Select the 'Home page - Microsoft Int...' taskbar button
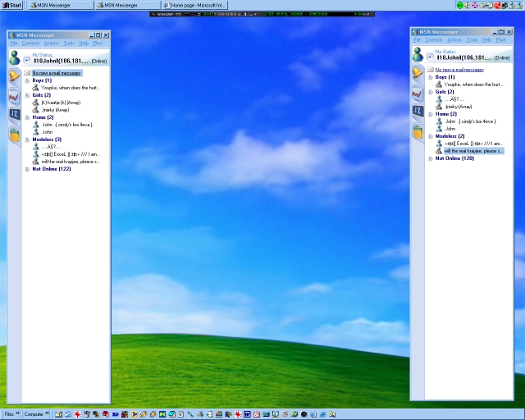The image size is (525, 420). [x=194, y=5]
